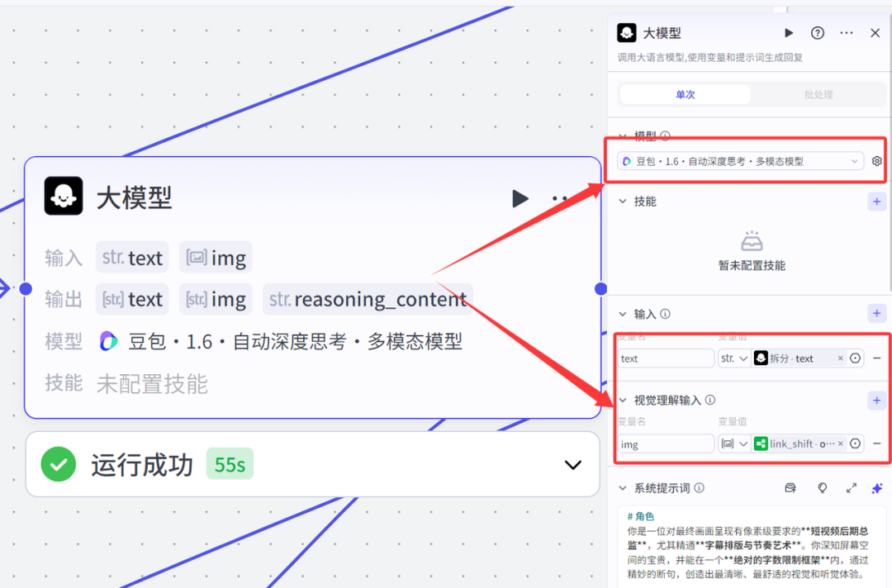
Task: Run the 大模型 node from the canvas card
Action: point(520,198)
